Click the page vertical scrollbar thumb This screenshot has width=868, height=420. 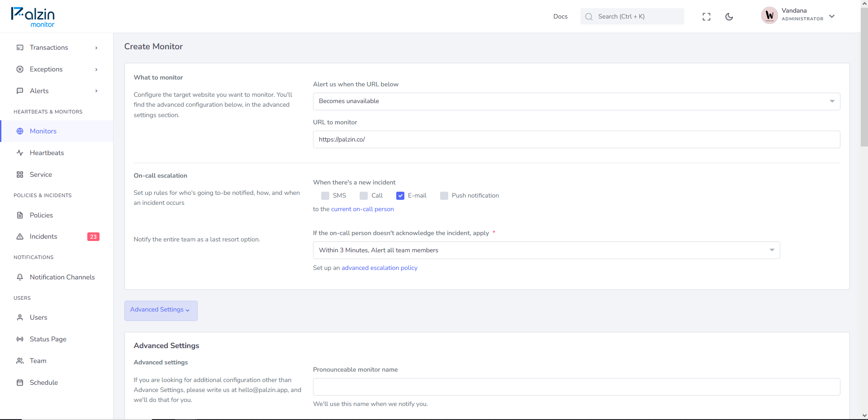864,77
